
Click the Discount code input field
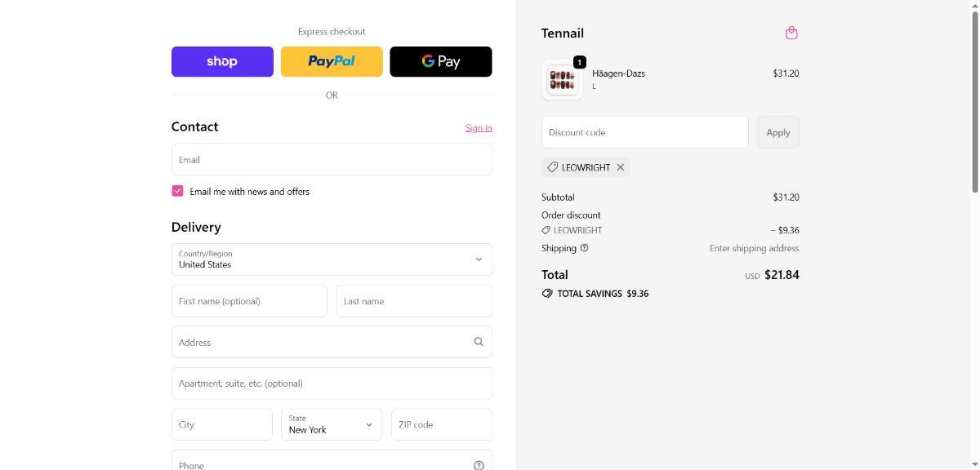644,132
